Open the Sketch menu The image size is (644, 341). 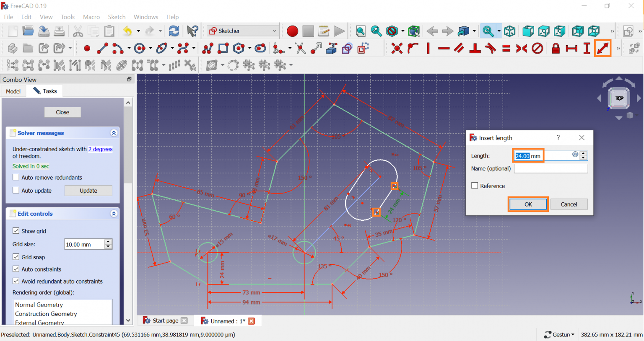117,17
